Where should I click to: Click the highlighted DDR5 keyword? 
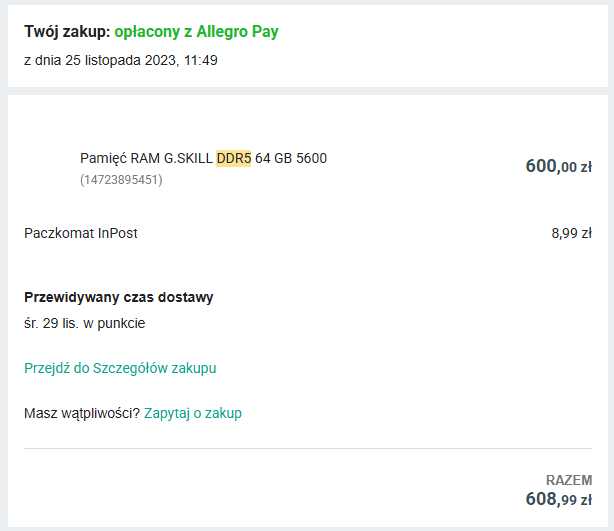(234, 158)
